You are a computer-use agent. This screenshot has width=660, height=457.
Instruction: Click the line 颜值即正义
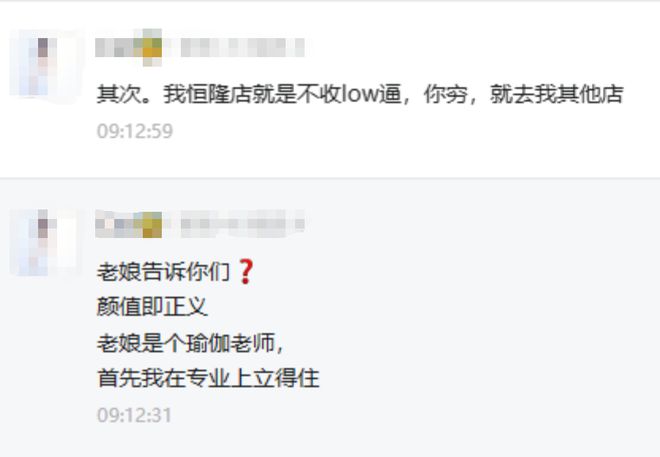(152, 307)
